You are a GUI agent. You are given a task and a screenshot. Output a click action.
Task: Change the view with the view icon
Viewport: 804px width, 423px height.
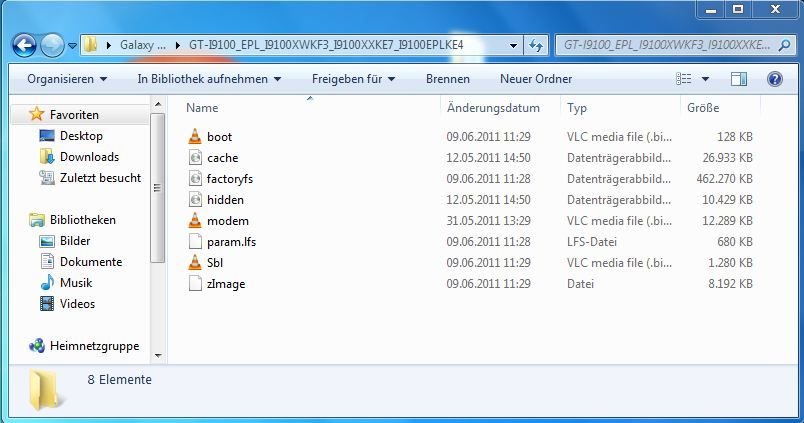684,79
